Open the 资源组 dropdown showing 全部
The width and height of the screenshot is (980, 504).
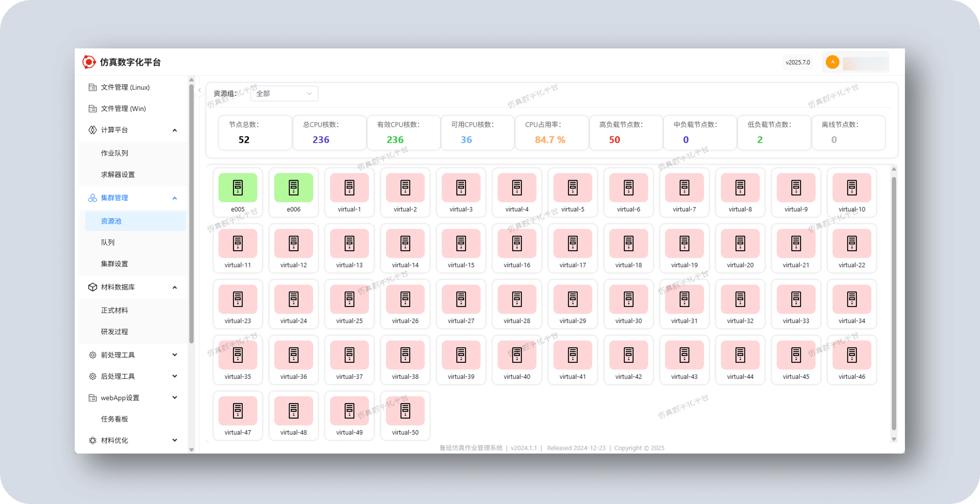click(x=284, y=93)
